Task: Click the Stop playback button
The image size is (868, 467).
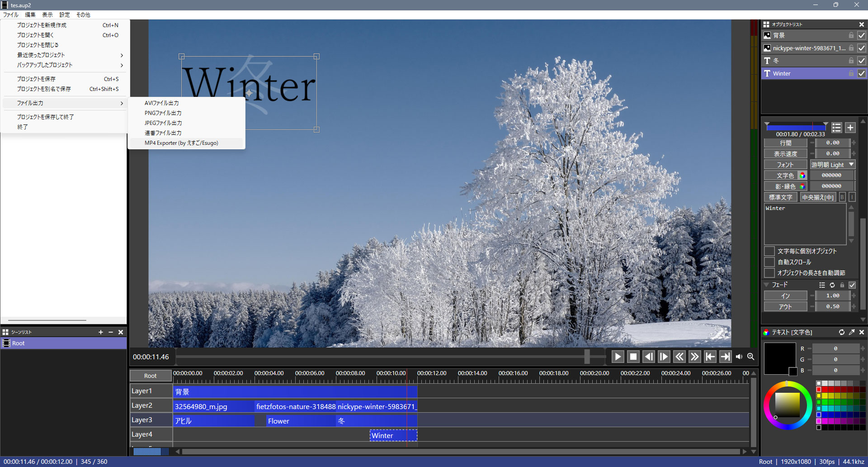Action: [633, 357]
